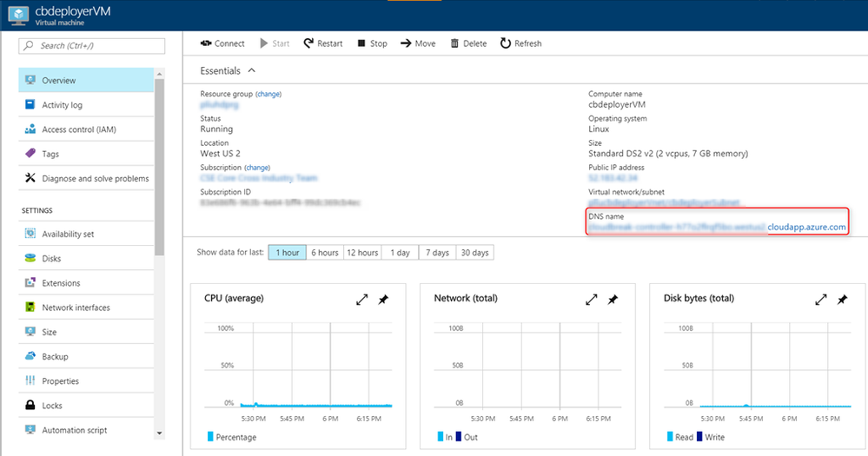Show data for last 1 hour

[x=288, y=253]
